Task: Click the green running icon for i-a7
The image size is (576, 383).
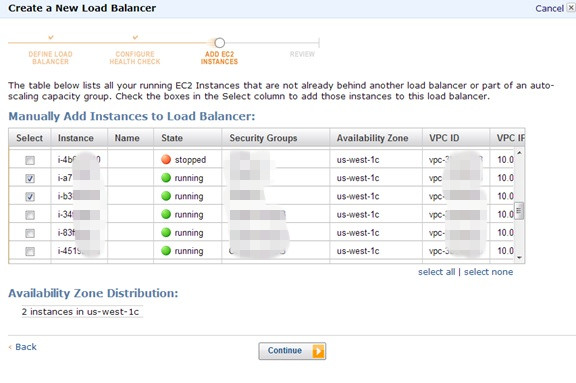Action: click(166, 178)
